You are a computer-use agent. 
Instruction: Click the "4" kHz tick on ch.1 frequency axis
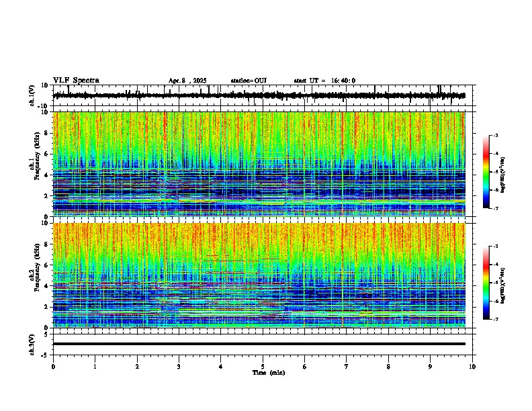coord(47,175)
